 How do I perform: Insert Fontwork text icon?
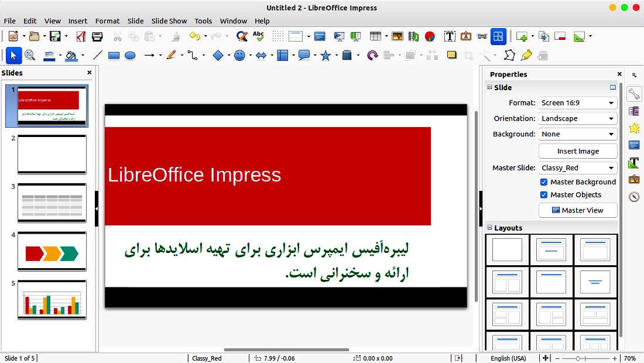(466, 36)
